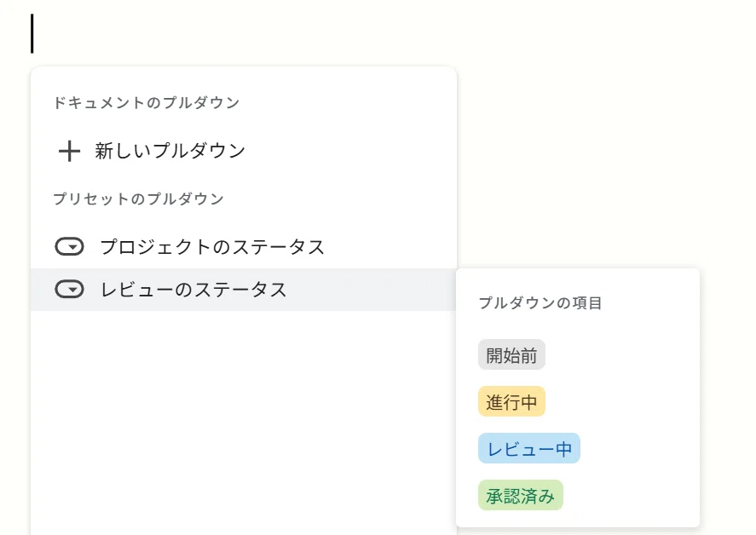Viewport: 756px width, 535px height.
Task: Click the プルダウンの項目 submenu heading
Action: pyautogui.click(x=540, y=302)
